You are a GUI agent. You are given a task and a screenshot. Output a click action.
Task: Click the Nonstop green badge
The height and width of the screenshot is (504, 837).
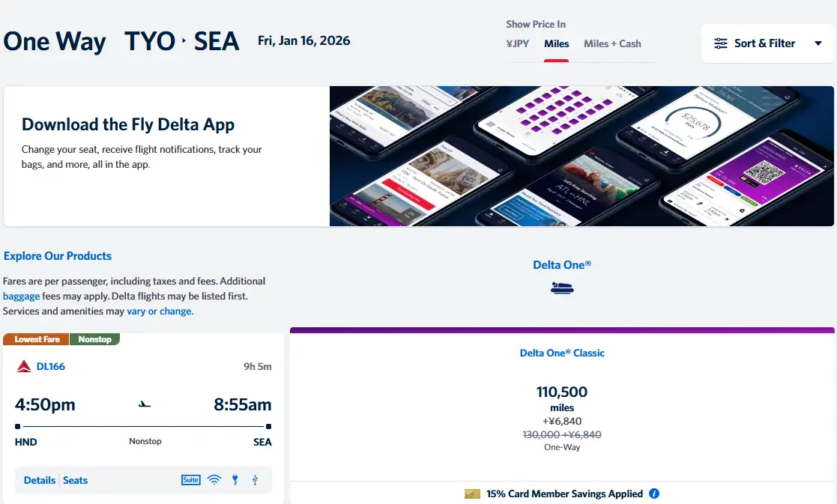(x=94, y=339)
